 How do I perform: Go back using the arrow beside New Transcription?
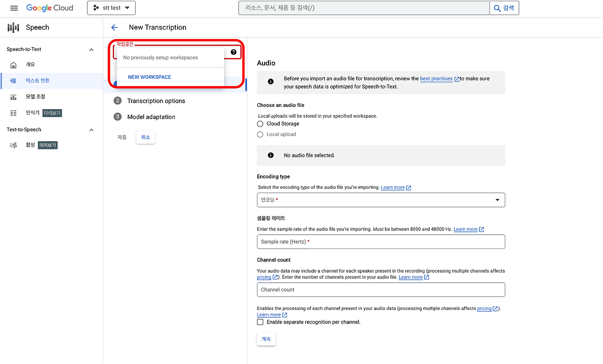[114, 27]
